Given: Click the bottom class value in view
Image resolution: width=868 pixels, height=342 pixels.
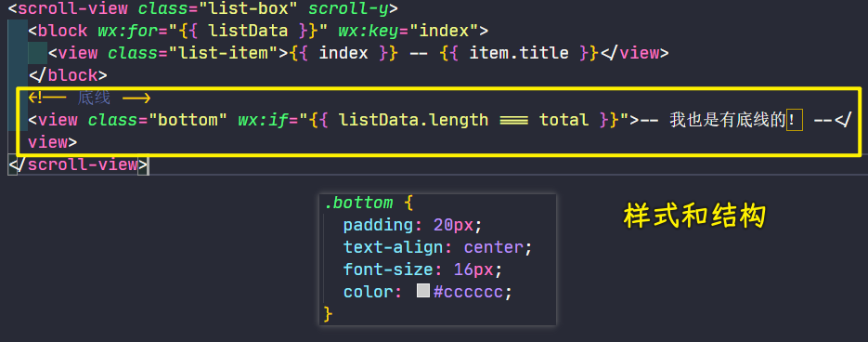Looking at the screenshot, I should pyautogui.click(x=188, y=120).
